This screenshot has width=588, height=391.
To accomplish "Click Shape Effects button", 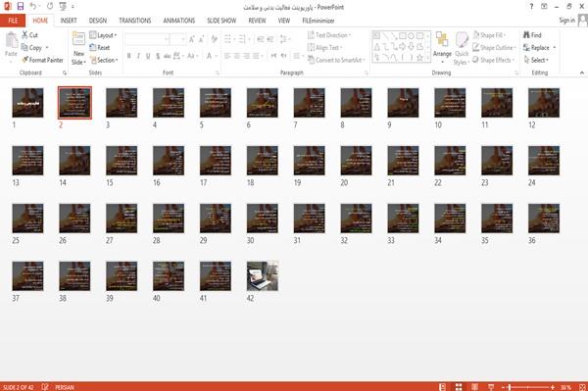I will (x=493, y=60).
